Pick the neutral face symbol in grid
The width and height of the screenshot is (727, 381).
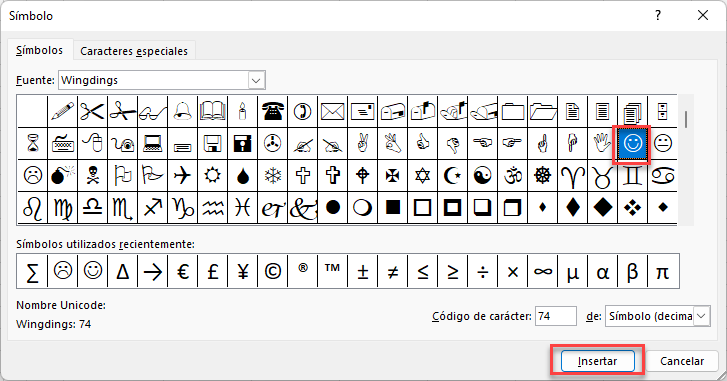tap(663, 144)
